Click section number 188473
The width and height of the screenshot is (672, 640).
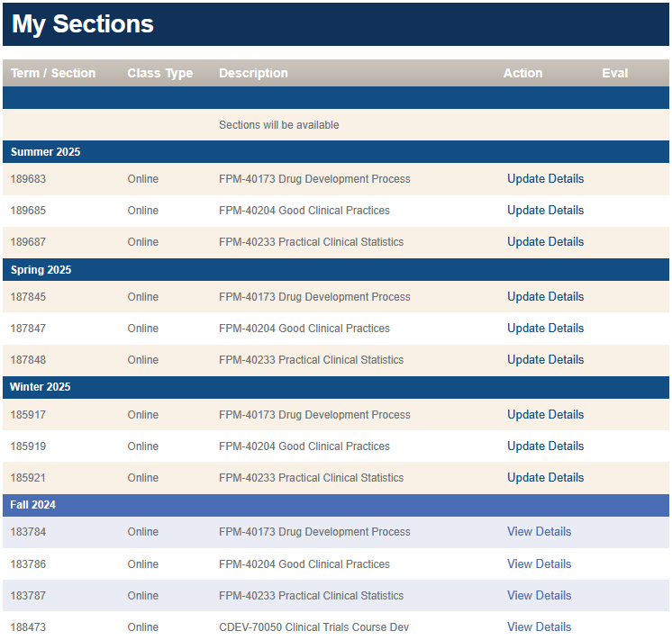[28, 627]
